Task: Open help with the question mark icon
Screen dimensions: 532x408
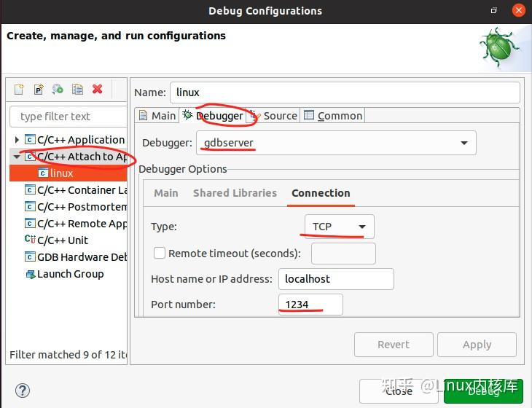Action: [x=23, y=391]
